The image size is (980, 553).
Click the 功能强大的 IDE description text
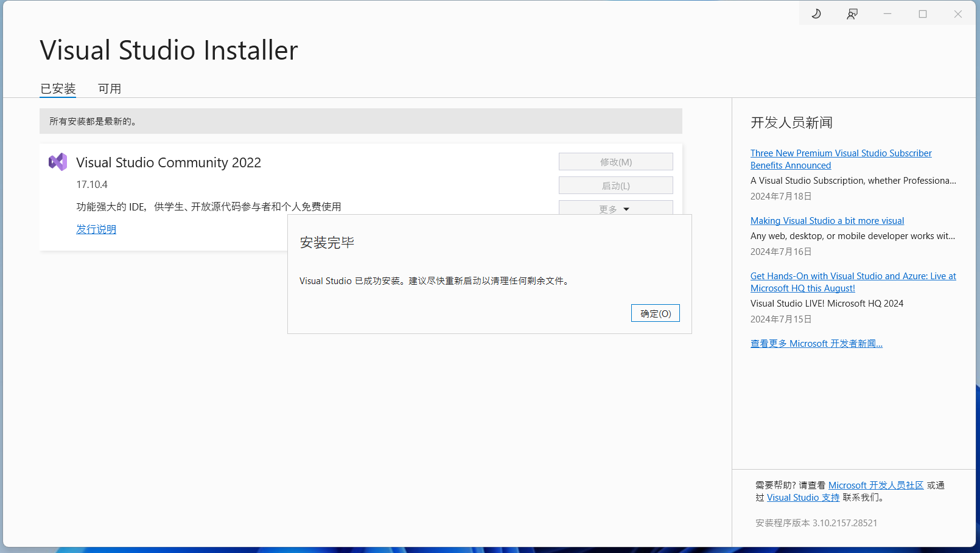pos(209,207)
